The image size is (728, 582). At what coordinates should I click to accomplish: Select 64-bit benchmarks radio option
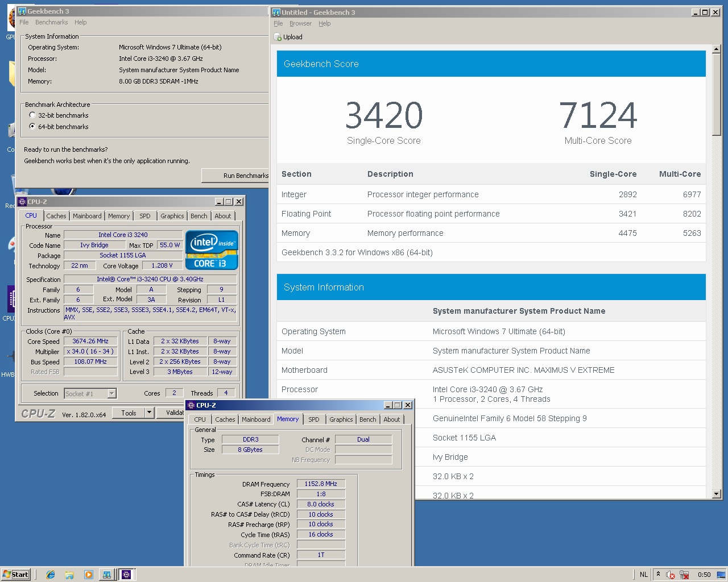[32, 126]
